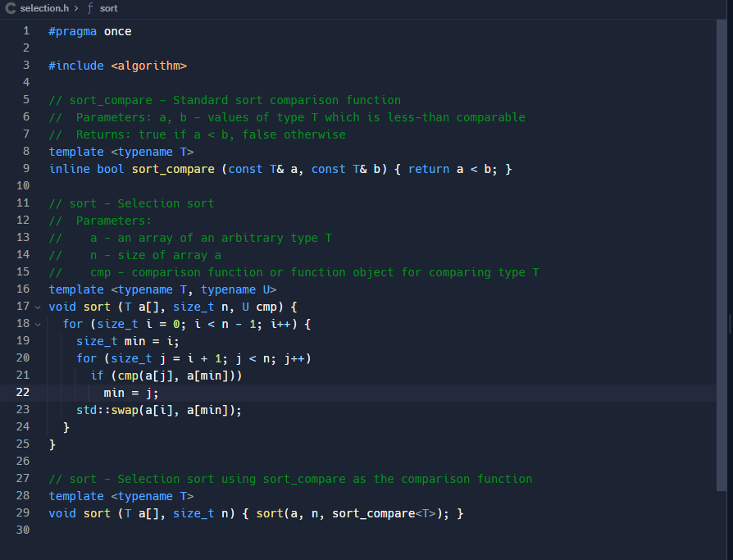Collapse the for loop fold arrow on line 18
This screenshot has height=560, width=733.
(x=38, y=323)
